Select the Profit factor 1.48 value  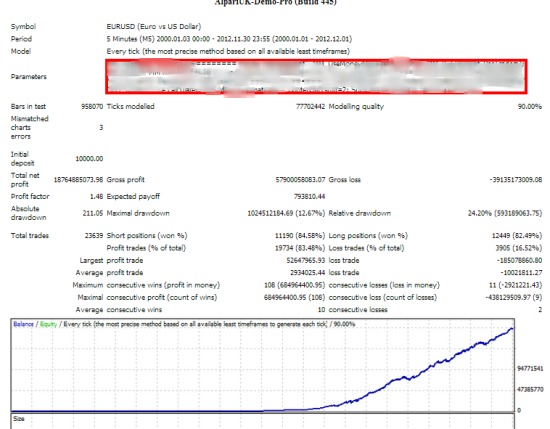[96, 196]
